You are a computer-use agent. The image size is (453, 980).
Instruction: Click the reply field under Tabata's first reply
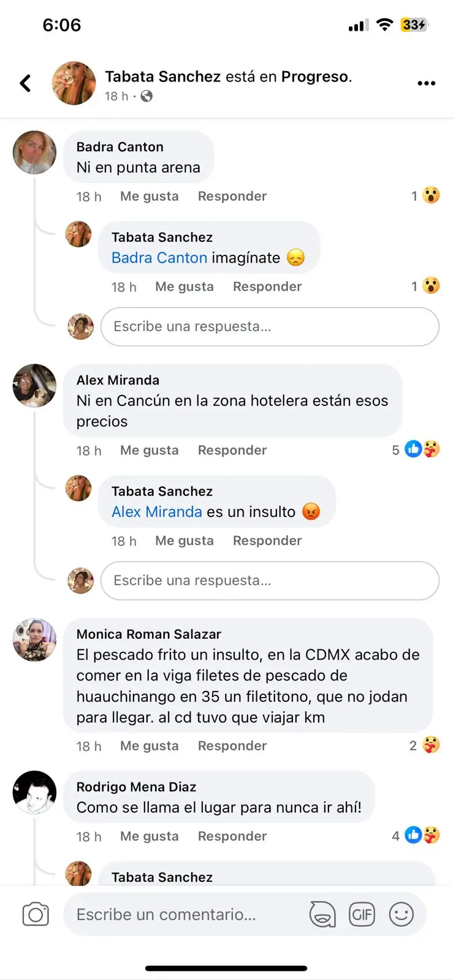click(x=270, y=326)
